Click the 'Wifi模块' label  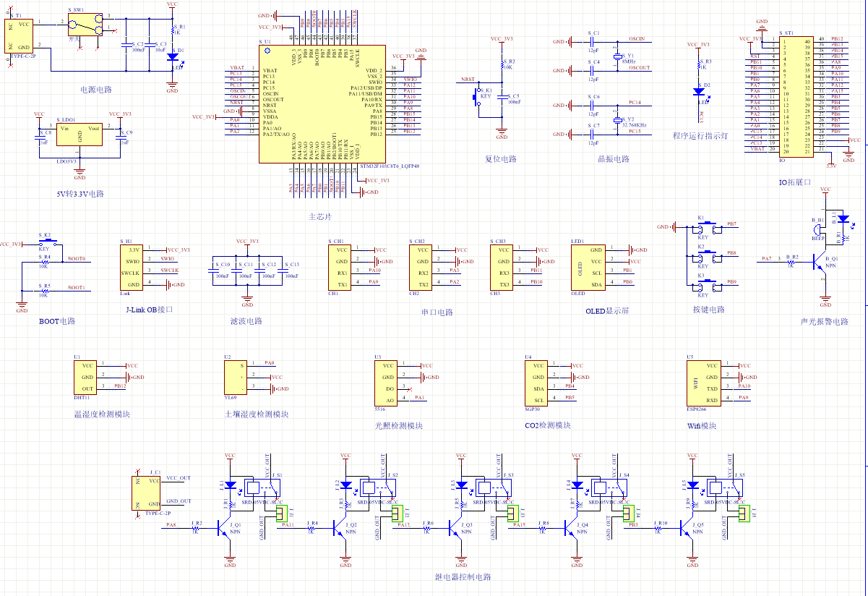pos(702,426)
